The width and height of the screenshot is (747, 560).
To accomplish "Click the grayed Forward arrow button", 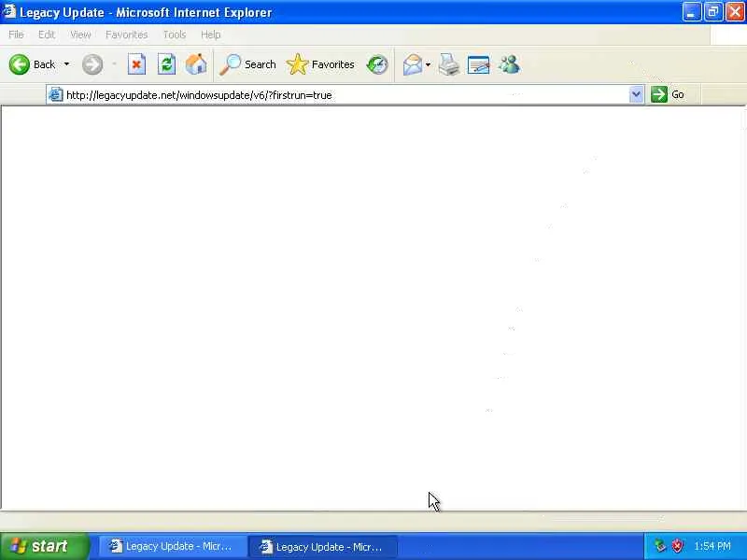I will point(92,64).
